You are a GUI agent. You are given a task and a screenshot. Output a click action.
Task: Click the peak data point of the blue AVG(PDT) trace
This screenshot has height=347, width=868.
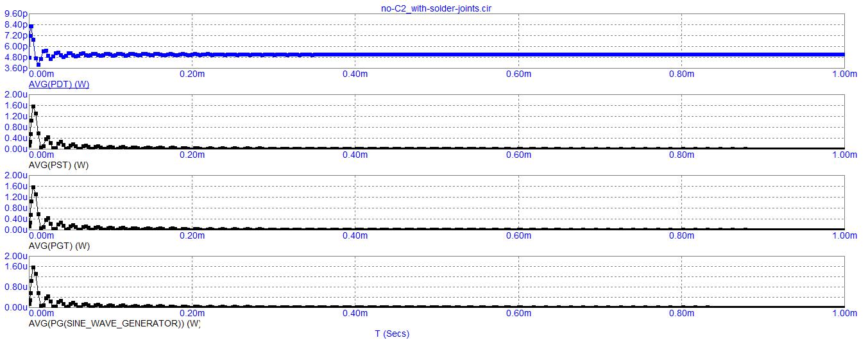pyautogui.click(x=31, y=26)
